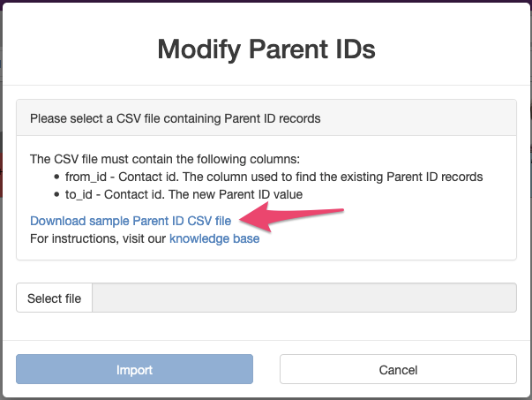Screen dimensions: 532x400
Task: Cancel the Modify Parent IDs dialog
Action: click(398, 370)
